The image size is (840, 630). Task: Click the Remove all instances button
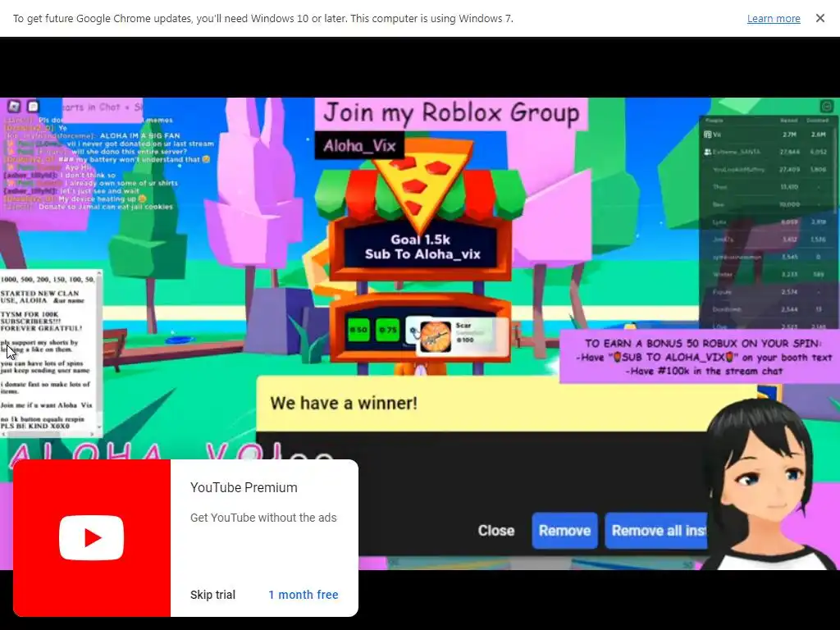pyautogui.click(x=657, y=531)
